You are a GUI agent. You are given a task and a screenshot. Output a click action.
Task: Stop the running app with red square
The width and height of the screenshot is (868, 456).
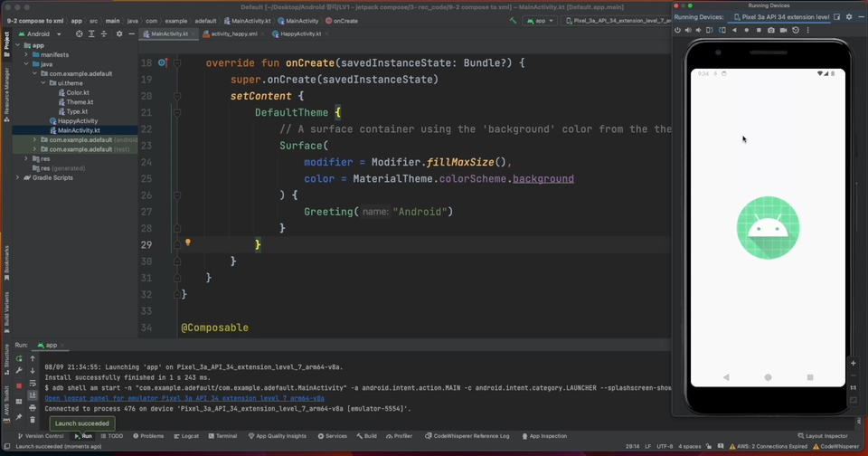click(x=19, y=385)
